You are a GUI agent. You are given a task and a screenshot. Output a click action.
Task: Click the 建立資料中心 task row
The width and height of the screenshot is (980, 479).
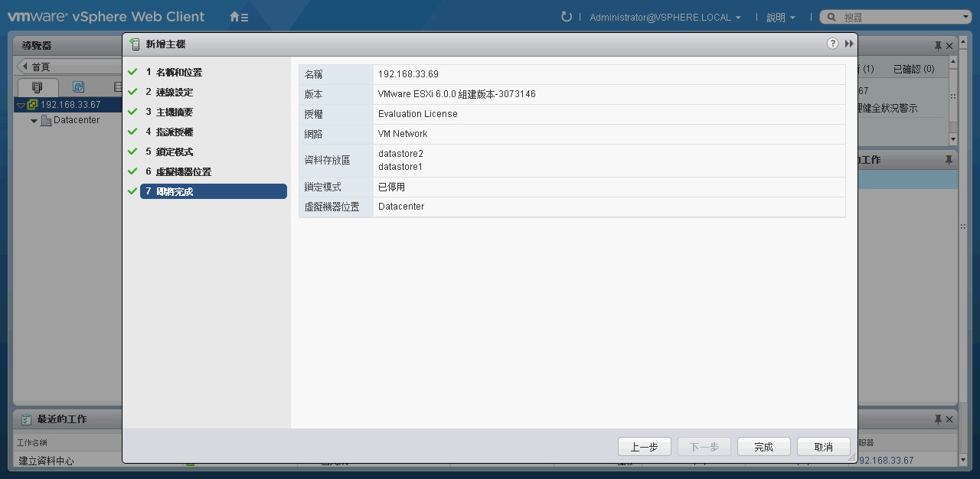click(46, 460)
